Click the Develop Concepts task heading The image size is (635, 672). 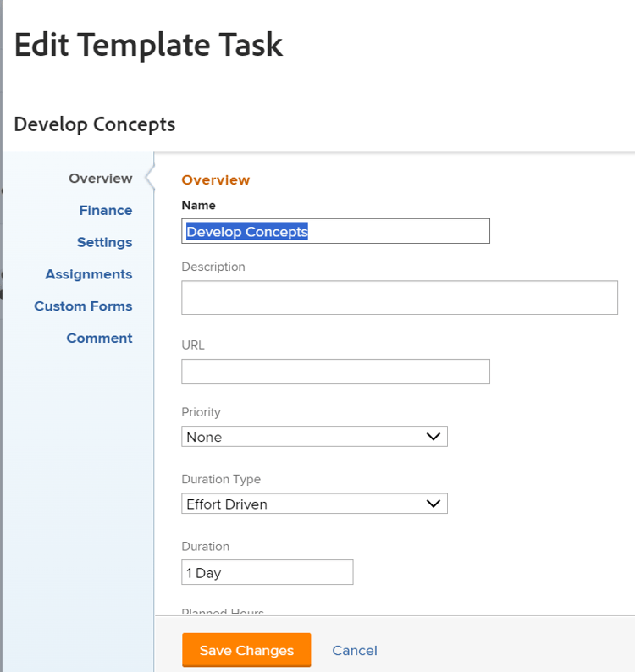click(95, 124)
